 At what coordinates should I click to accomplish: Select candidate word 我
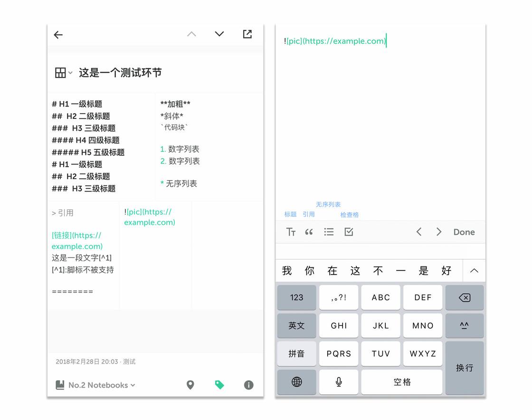[x=287, y=271]
